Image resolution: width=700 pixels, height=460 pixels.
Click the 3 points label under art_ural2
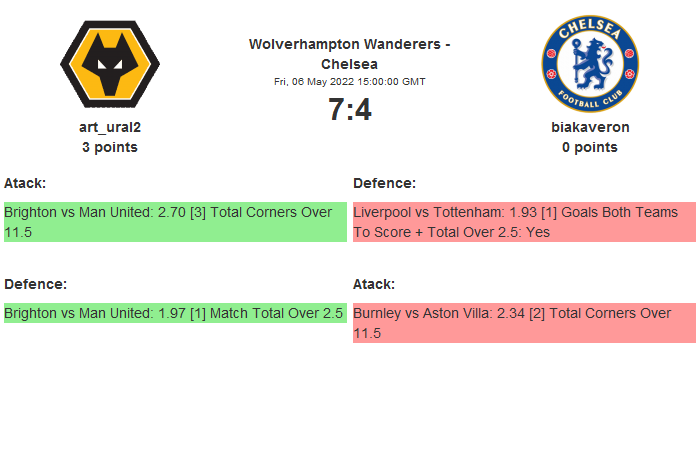(x=110, y=147)
